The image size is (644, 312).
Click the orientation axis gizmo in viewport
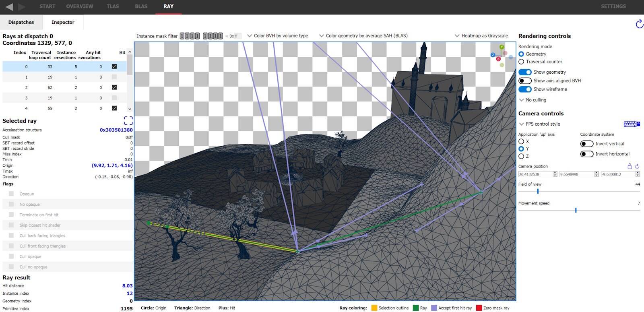tap(502, 56)
